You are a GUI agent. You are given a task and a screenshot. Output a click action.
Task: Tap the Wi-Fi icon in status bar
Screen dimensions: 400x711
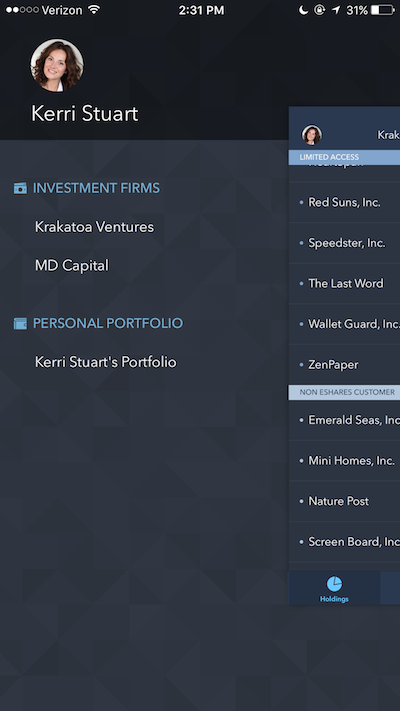[94, 10]
